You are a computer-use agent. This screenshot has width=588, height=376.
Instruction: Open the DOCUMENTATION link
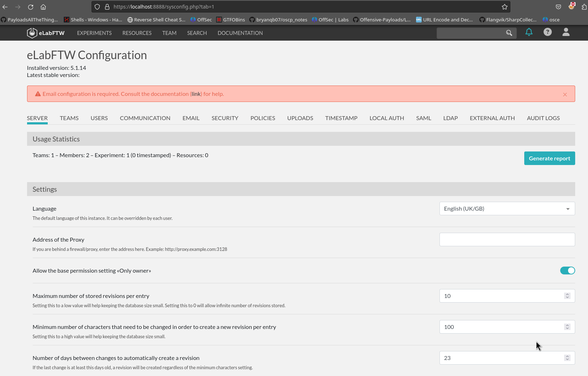240,33
